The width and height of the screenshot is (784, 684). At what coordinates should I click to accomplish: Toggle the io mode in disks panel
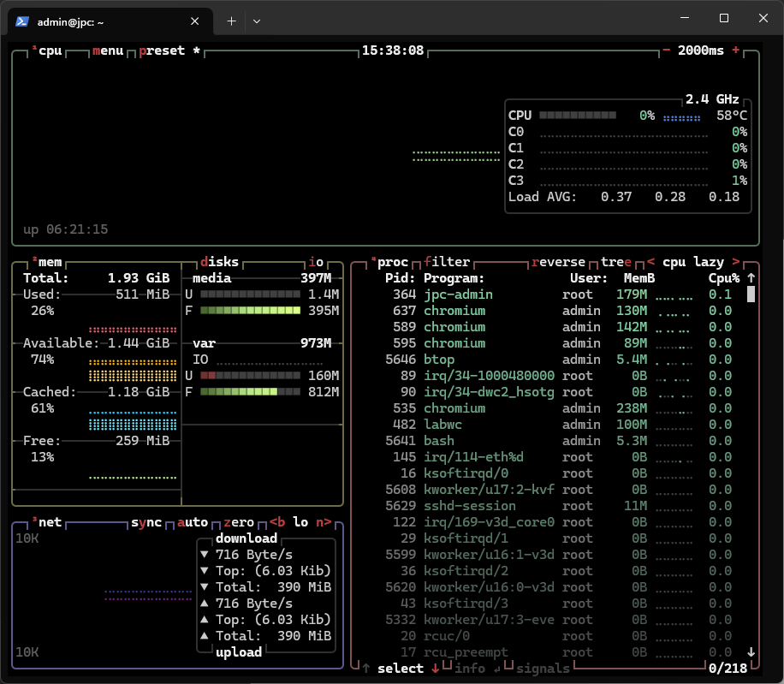pyautogui.click(x=316, y=262)
